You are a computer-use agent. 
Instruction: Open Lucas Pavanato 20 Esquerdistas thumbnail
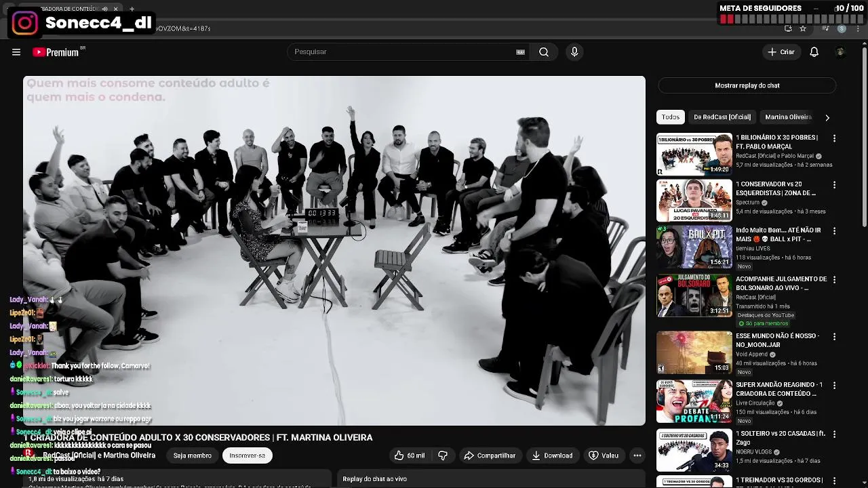click(694, 201)
